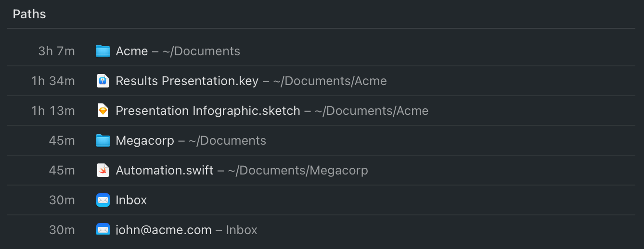Click the Mail icon beside Inbox
Viewport: 644px width, 249px height.
pos(103,200)
